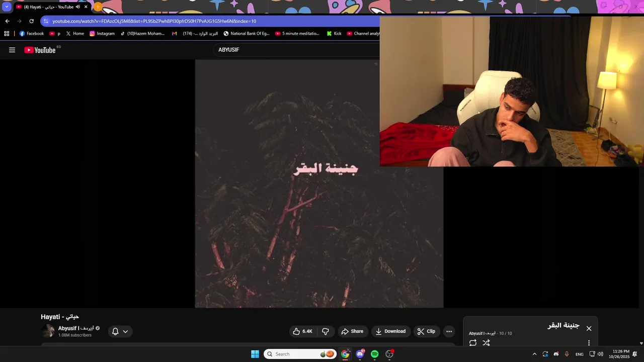Click the browser Forward arrow
This screenshot has height=362, width=644.
19,21
